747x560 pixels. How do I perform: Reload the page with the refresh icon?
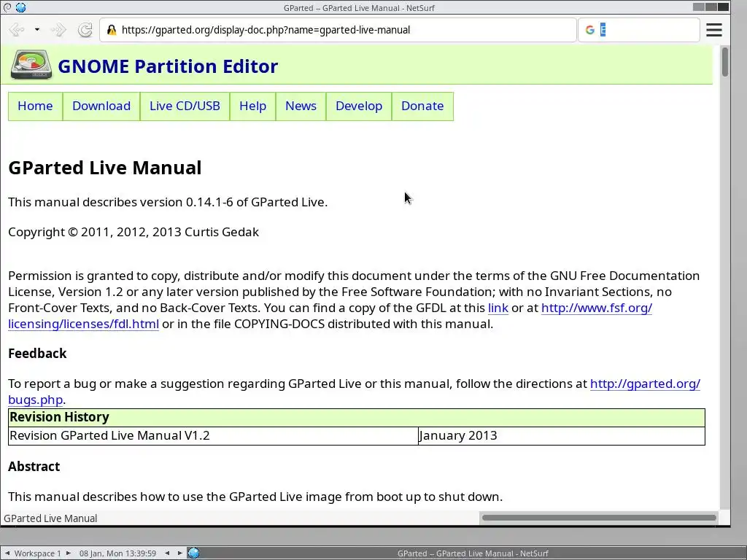85,29
